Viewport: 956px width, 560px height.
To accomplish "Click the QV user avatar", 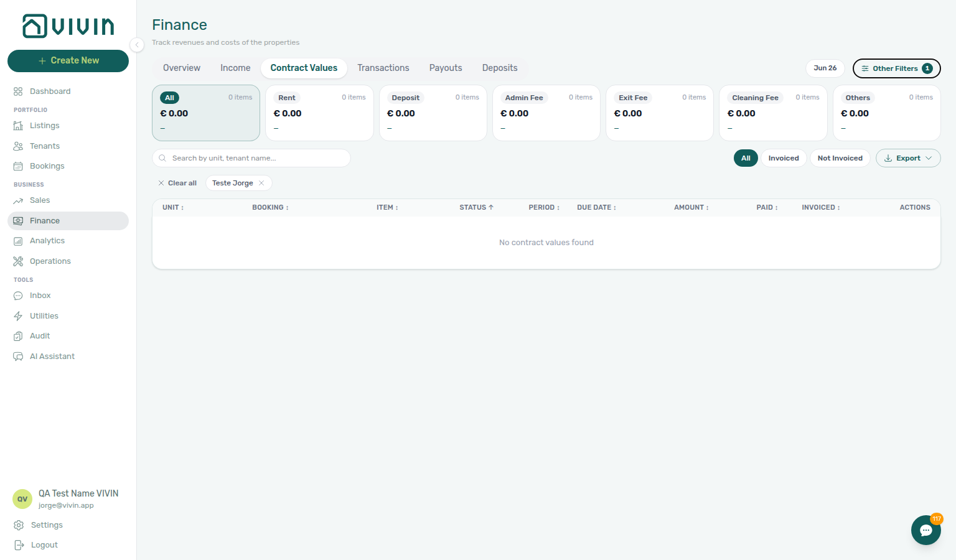I will [x=22, y=499].
